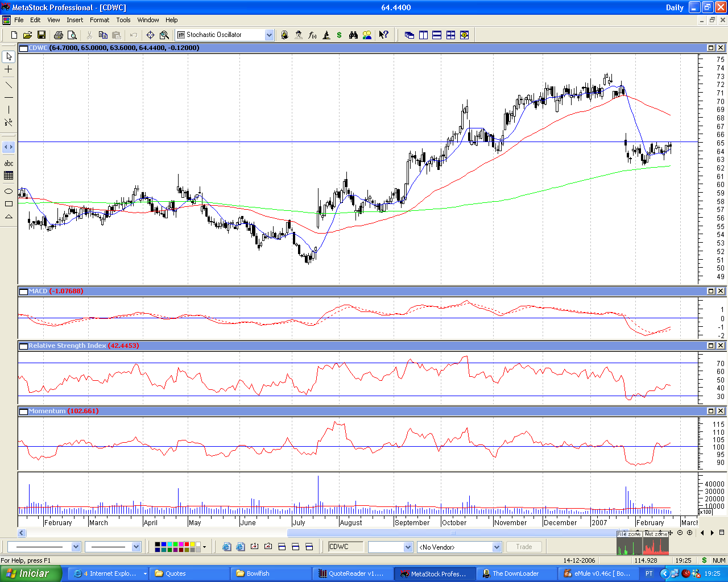Image resolution: width=728 pixels, height=582 pixels.
Task: Click the Print Preview toolbar icon
Action: pos(72,35)
